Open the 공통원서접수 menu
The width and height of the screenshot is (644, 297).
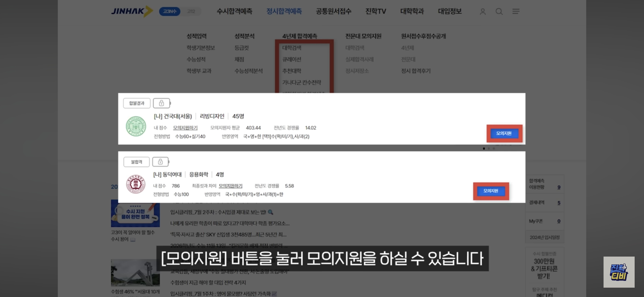[x=334, y=11]
